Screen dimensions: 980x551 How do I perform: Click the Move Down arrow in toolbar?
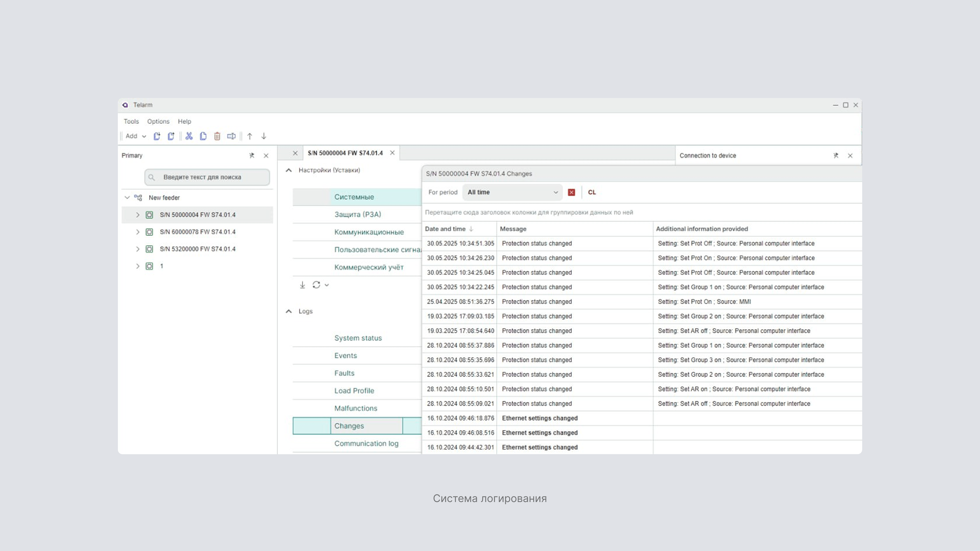[264, 136]
